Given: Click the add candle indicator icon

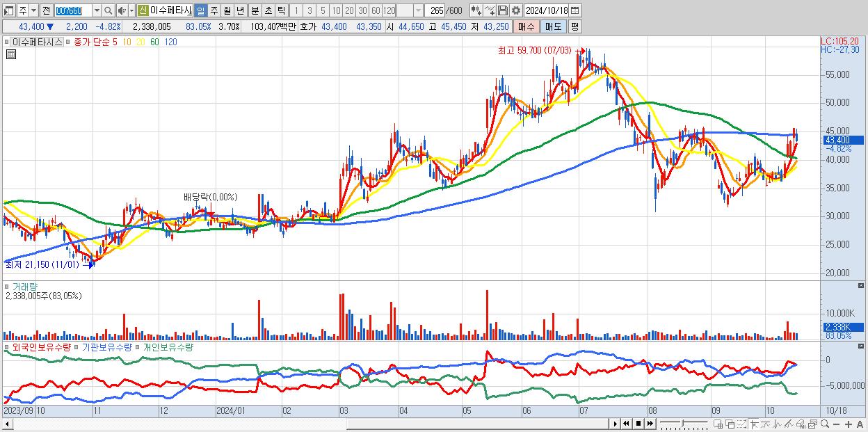Looking at the screenshot, I should (476, 11).
